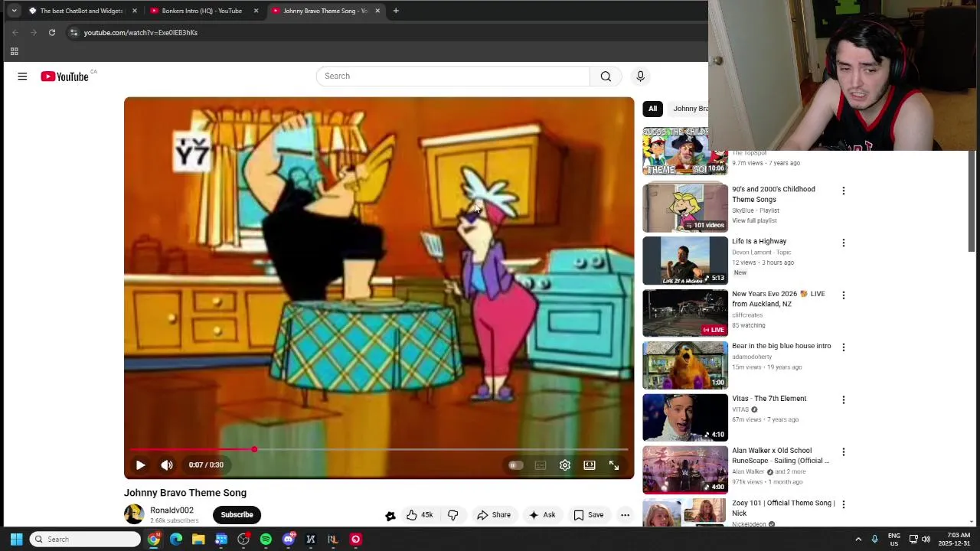980x551 pixels.
Task: Switch to theater mode
Action: pos(590,465)
